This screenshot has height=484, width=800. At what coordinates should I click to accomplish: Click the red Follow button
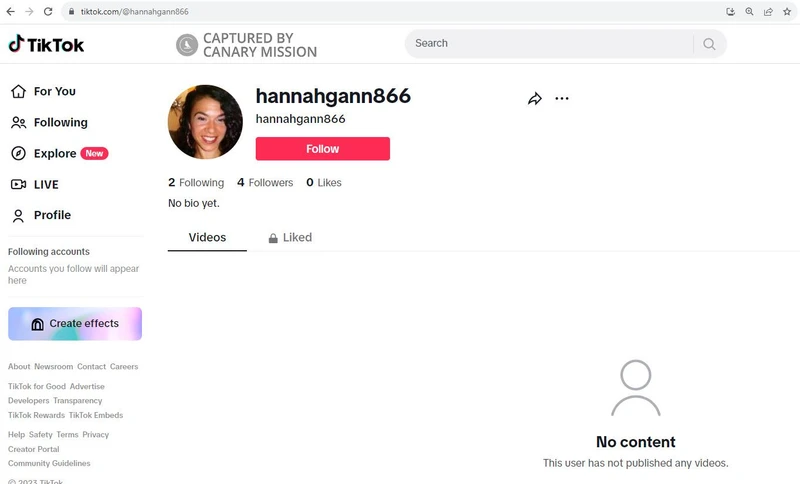click(322, 148)
